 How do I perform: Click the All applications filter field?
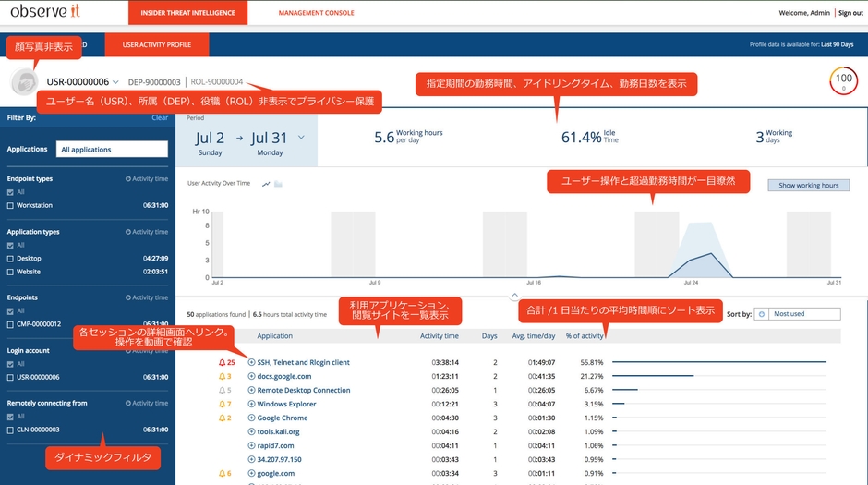click(110, 150)
